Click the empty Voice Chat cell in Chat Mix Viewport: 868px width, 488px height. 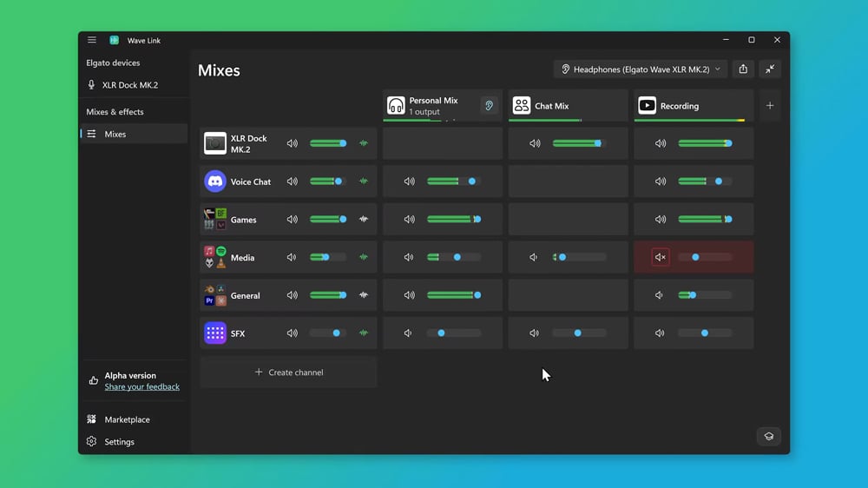(x=569, y=181)
